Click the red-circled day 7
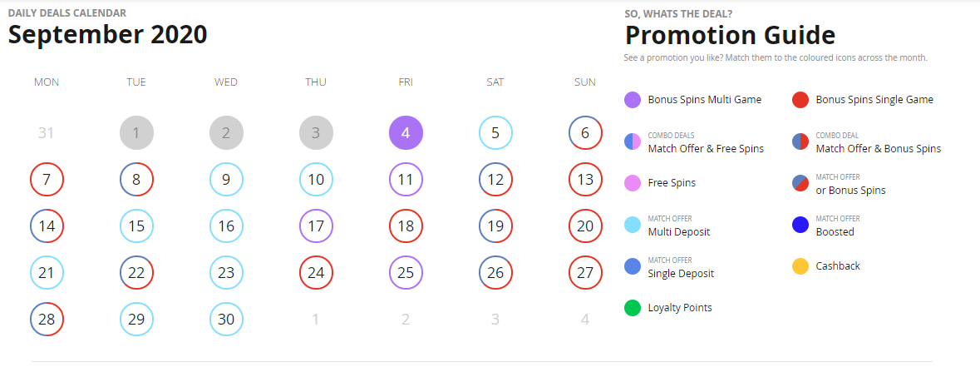The width and height of the screenshot is (980, 377). (x=47, y=180)
